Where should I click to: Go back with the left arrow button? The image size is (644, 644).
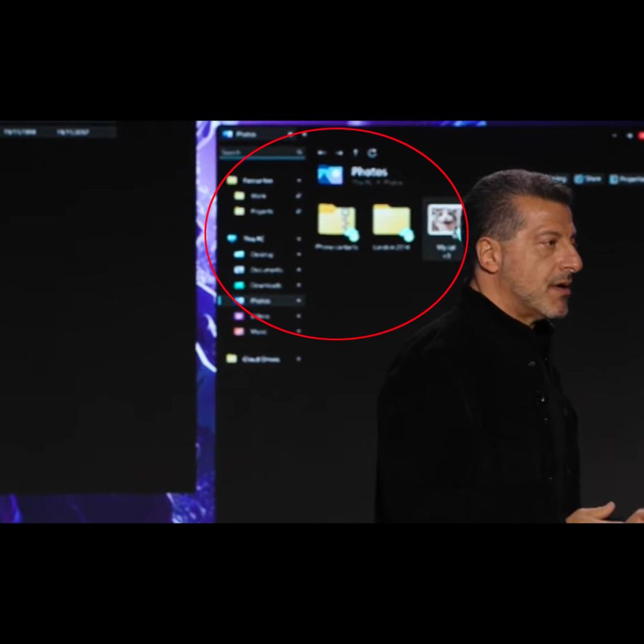pyautogui.click(x=321, y=153)
